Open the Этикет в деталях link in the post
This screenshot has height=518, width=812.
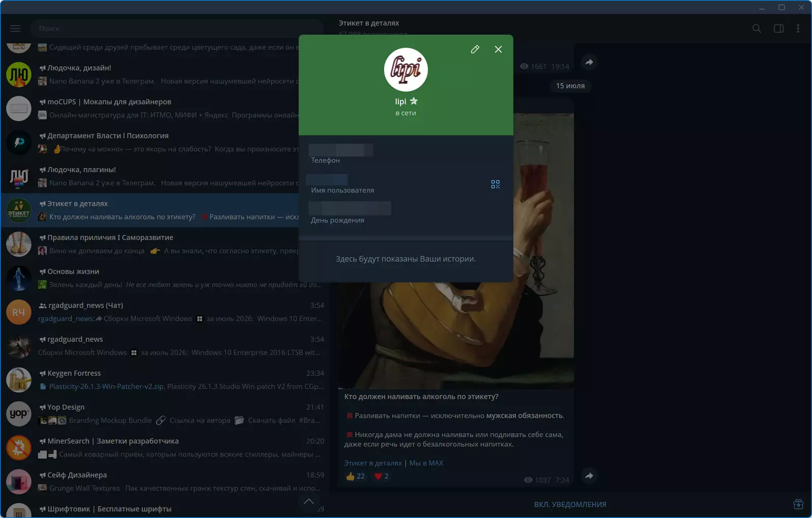[x=373, y=463]
